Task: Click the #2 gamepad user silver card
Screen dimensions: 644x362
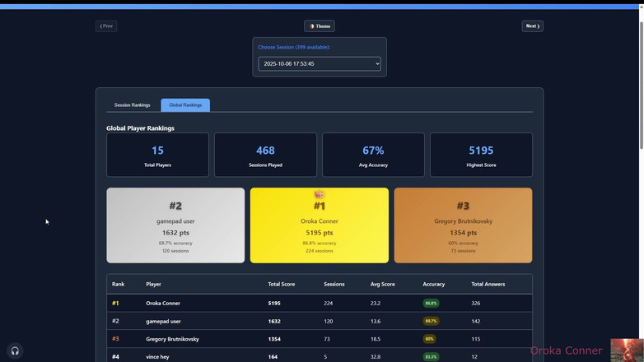Action: (175, 226)
